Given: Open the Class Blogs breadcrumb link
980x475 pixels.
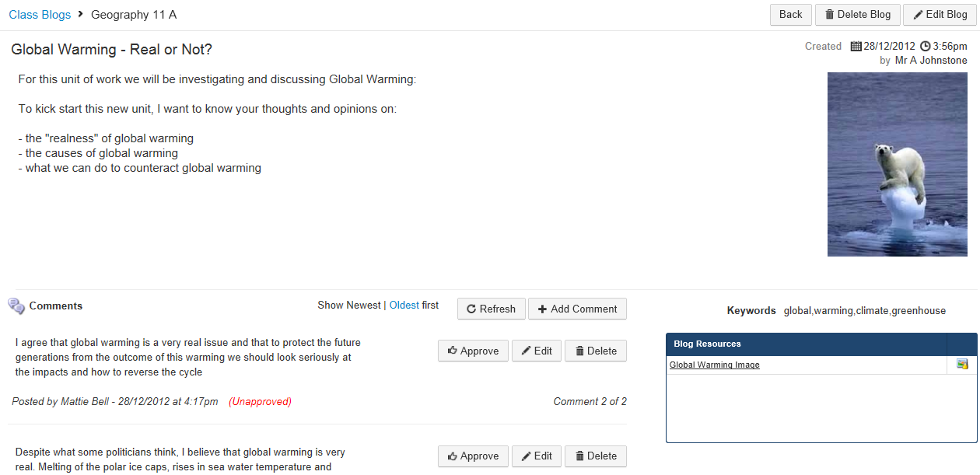Looking at the screenshot, I should (x=40, y=15).
